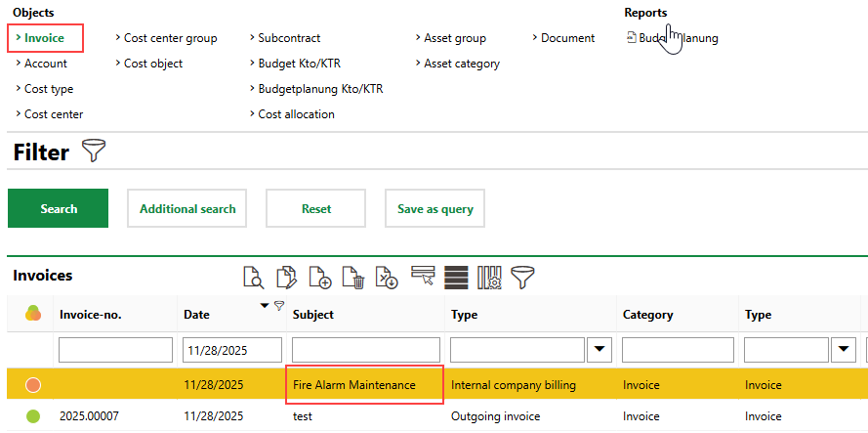868x433 pixels.
Task: Open the Subcontract link
Action: 289,38
